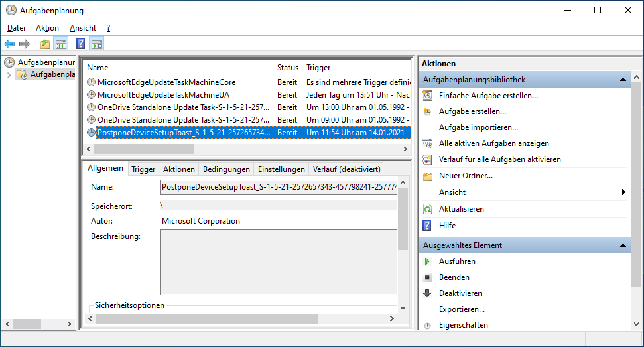Screen dimensions: 644x347
Task: Collapse the Aufgabenplanungsbibliothek actions section
Action: click(x=623, y=80)
